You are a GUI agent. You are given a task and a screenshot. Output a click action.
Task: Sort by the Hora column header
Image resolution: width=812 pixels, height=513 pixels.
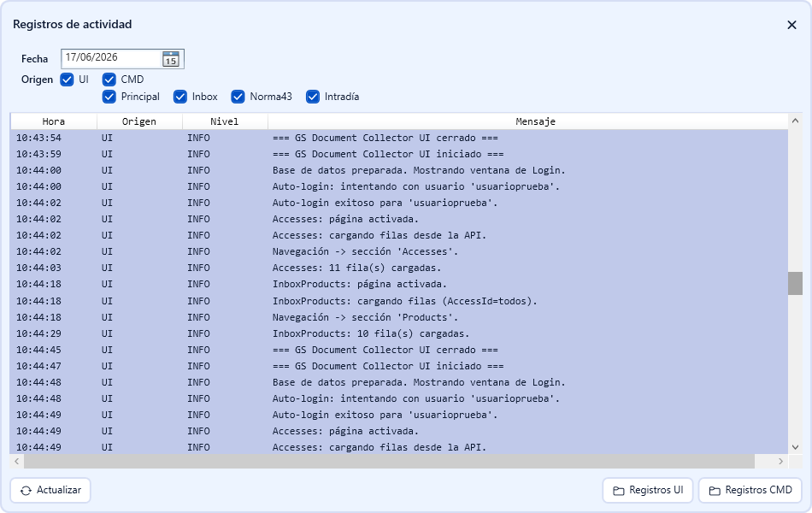tap(53, 121)
